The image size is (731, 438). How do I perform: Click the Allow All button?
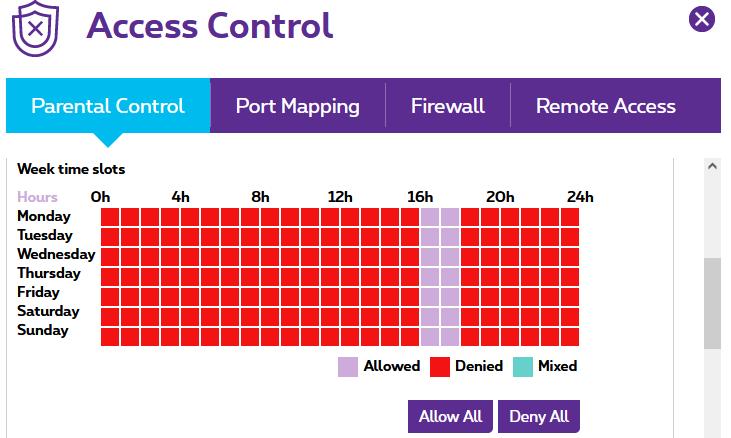(x=450, y=416)
